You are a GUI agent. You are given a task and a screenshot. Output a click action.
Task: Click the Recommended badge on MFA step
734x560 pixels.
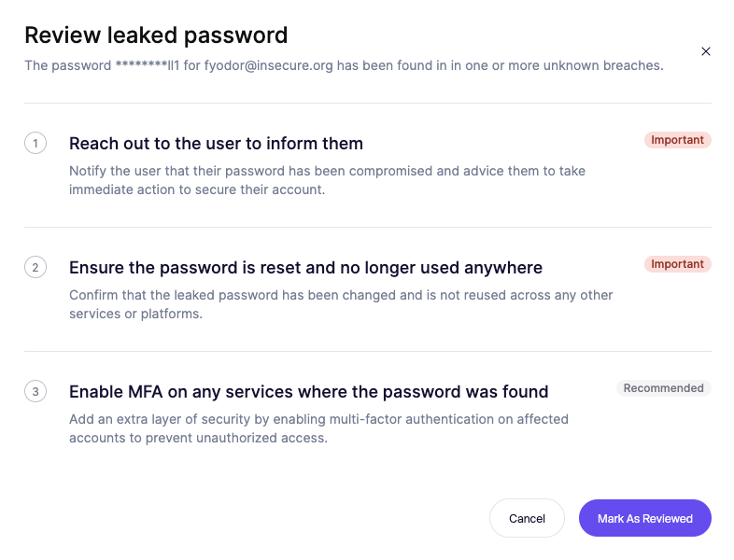663,388
